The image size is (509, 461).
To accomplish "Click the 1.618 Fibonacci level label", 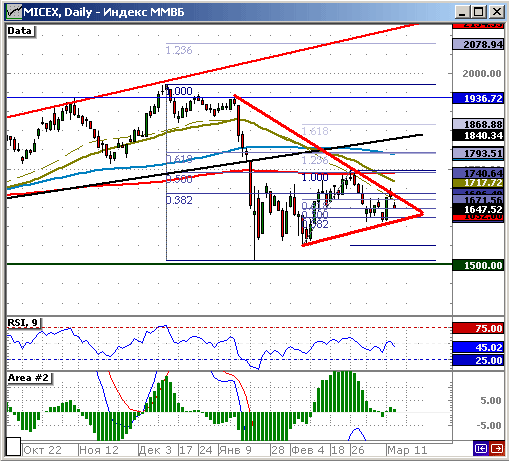I will coord(315,131).
